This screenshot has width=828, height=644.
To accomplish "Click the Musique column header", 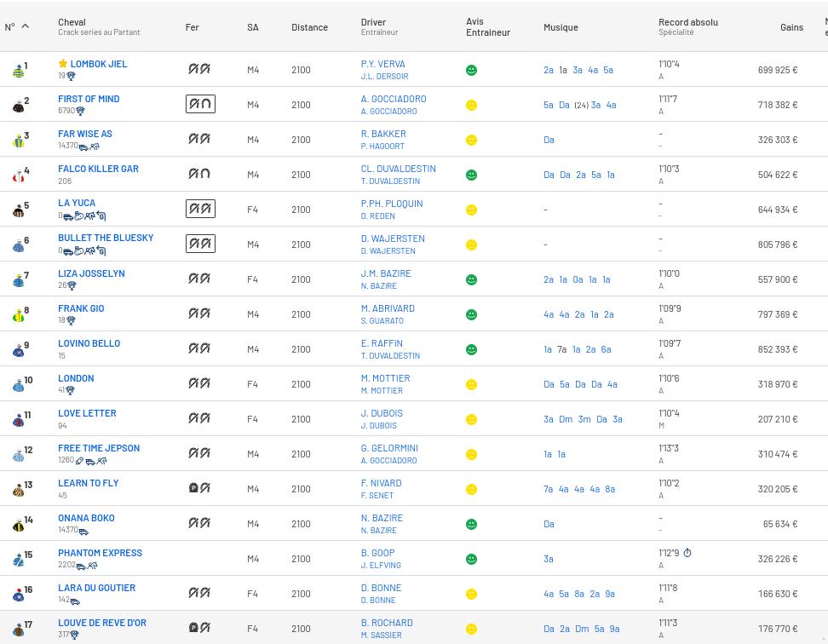I will 561,27.
